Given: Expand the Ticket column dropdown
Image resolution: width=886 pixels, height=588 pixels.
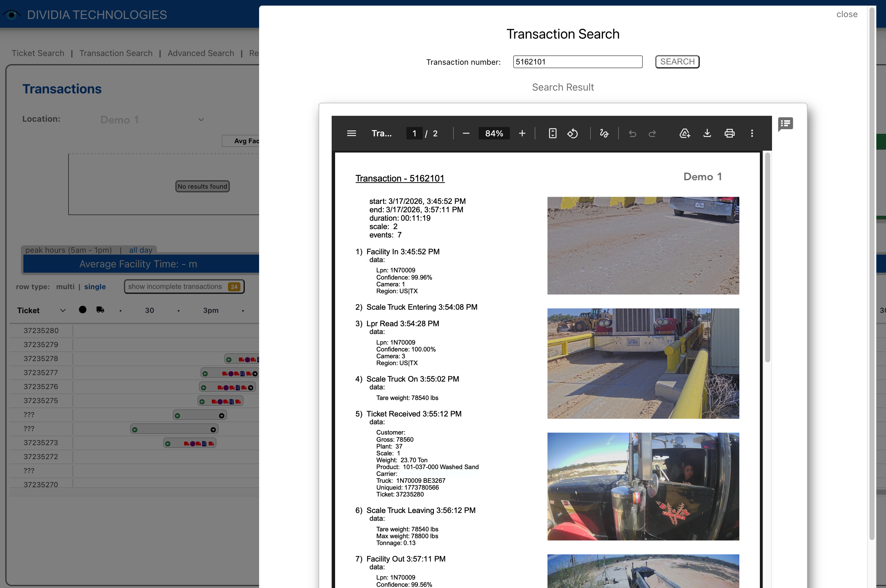Looking at the screenshot, I should [x=63, y=310].
